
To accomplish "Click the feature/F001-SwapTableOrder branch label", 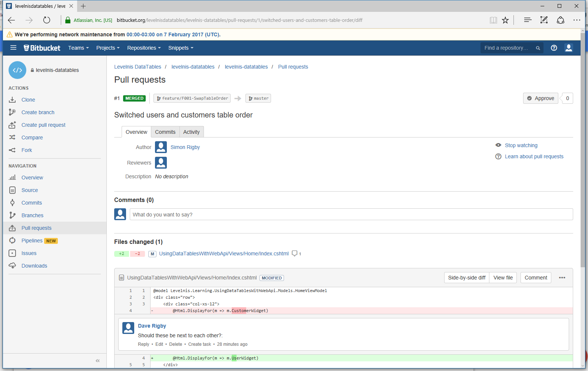I will 192,98.
